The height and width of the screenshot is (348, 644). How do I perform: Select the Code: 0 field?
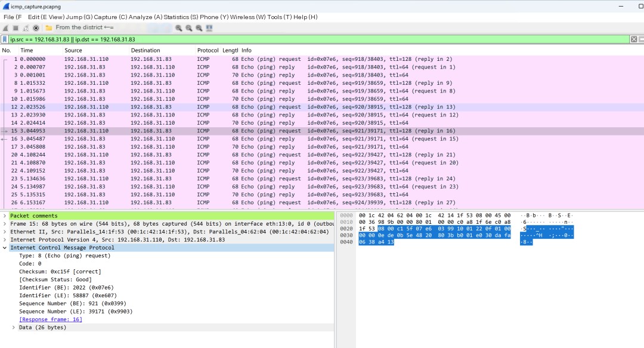30,264
